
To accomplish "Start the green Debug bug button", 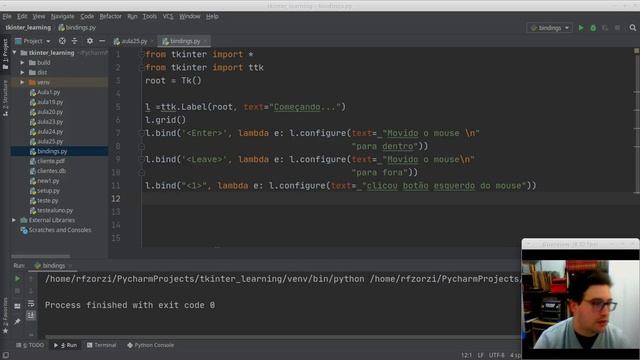I will pos(593,28).
